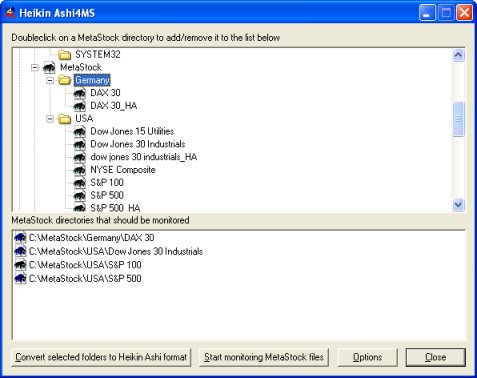Viewport: 477px width, 378px height.
Task: Select S&P 500 in the tree
Action: pos(107,195)
